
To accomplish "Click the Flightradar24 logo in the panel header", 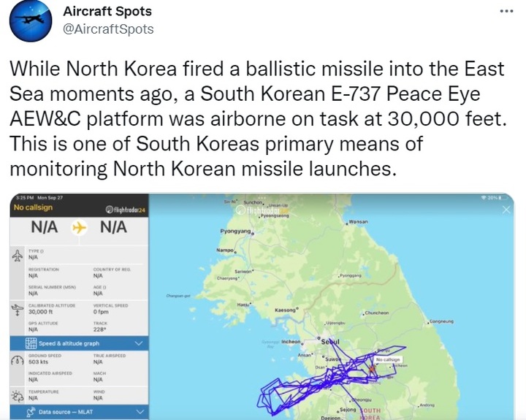I will pos(124,208).
